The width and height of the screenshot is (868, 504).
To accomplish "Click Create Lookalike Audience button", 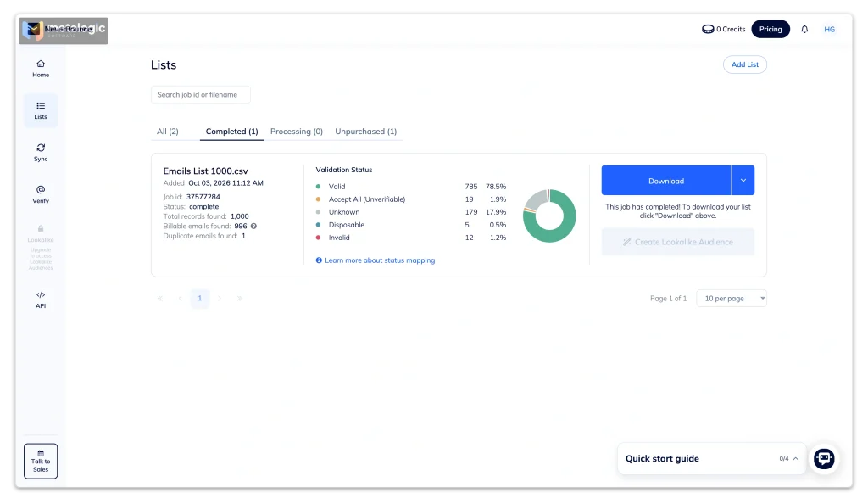I will click(x=677, y=242).
